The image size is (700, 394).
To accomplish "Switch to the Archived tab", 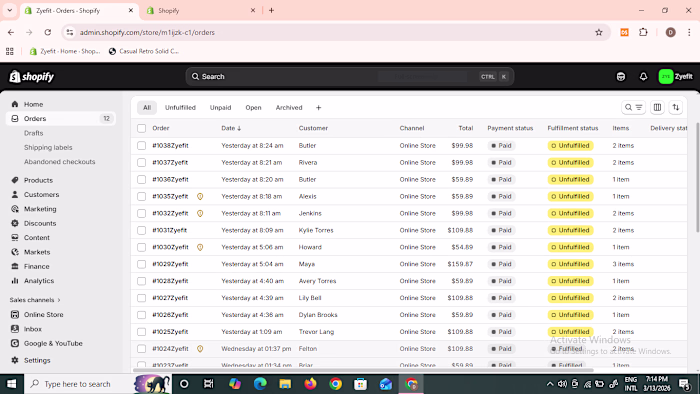I will [289, 108].
